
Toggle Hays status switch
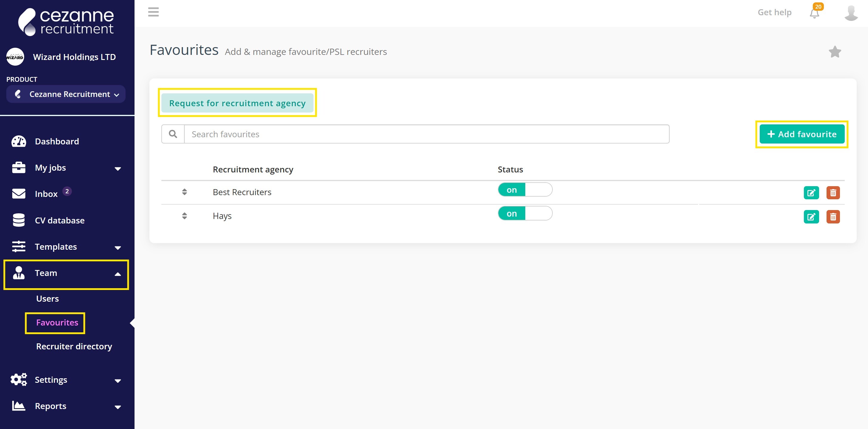click(x=525, y=213)
